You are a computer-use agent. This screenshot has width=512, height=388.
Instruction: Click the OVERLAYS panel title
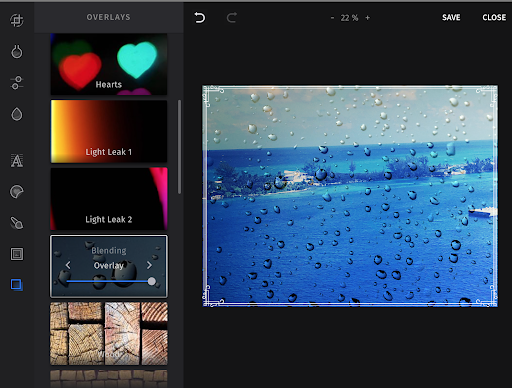pos(109,17)
